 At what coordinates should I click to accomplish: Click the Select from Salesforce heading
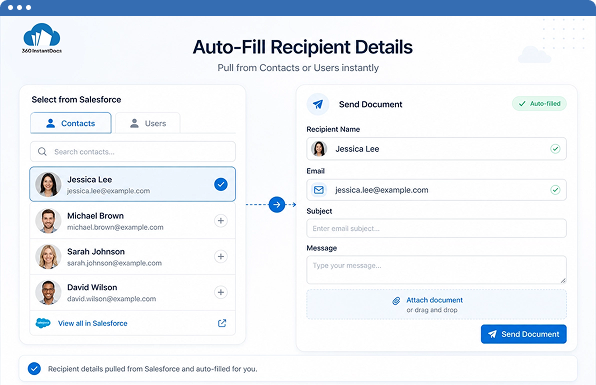click(x=76, y=100)
